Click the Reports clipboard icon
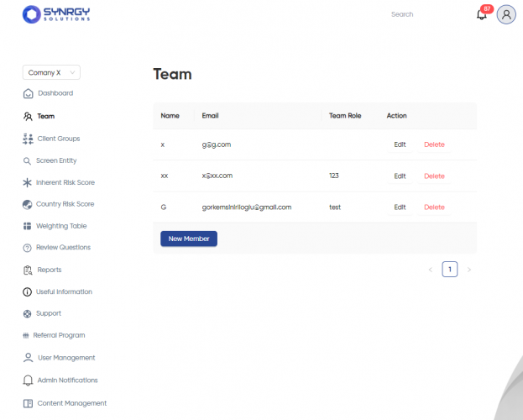Screen dimensions: 523x420 point(28,270)
